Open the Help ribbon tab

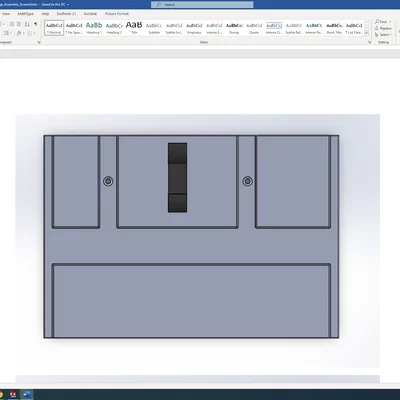point(45,14)
